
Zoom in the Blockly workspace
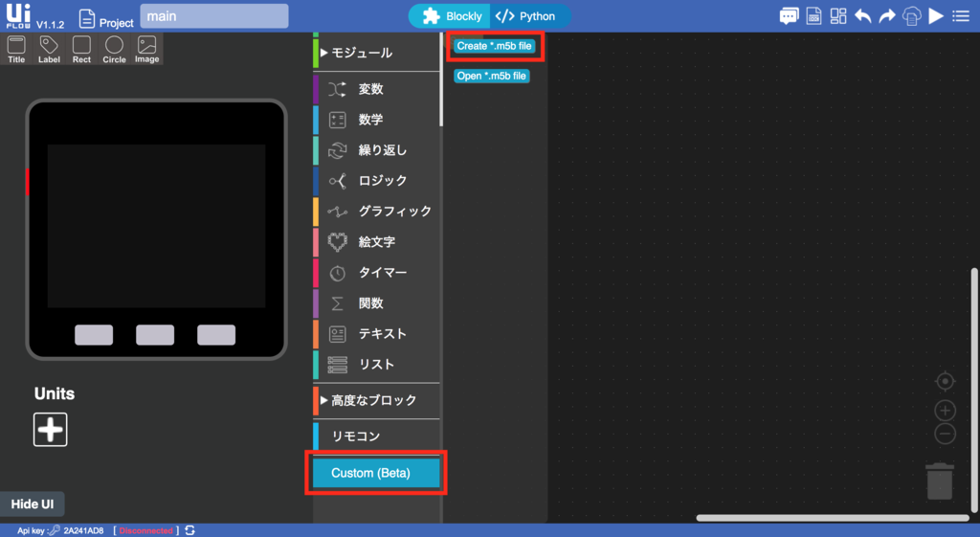tap(945, 410)
